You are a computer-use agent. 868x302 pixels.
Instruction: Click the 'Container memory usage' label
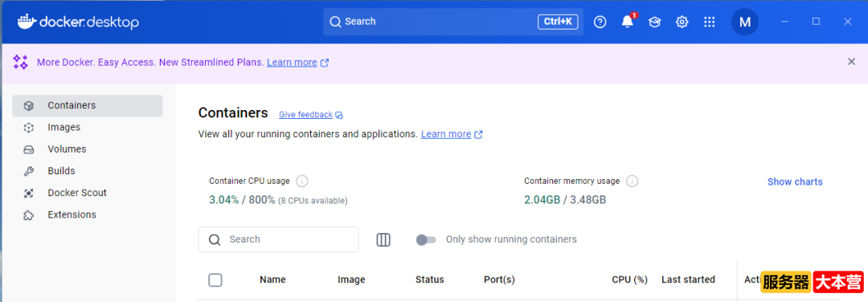coord(572,181)
